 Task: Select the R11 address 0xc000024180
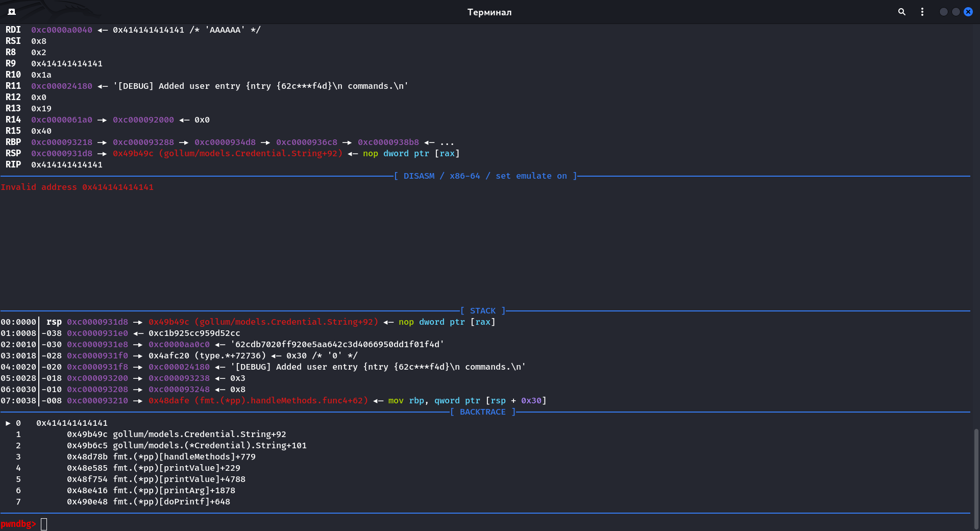coord(61,86)
